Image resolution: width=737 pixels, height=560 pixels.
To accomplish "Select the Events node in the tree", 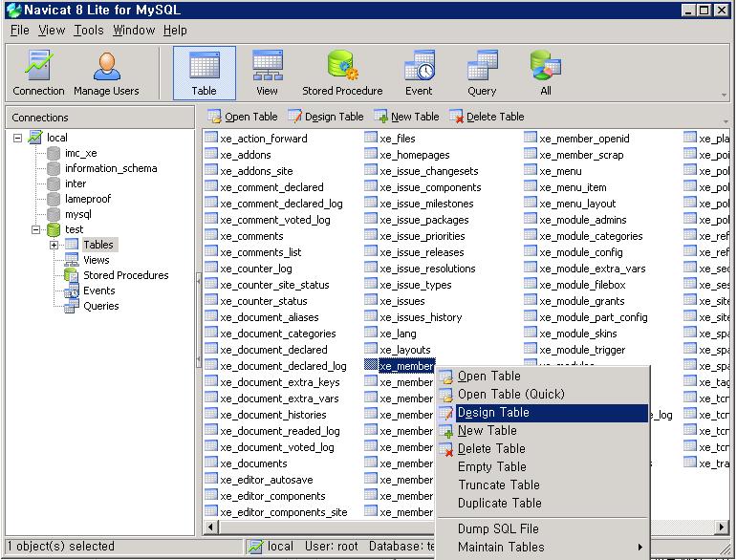I will click(98, 291).
